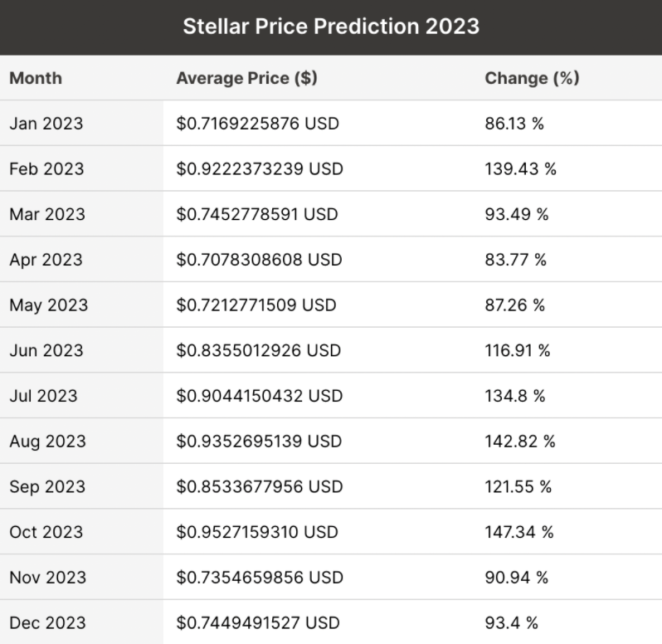Click the 139.43 % change value
This screenshot has height=644, width=662.
pyautogui.click(x=520, y=169)
